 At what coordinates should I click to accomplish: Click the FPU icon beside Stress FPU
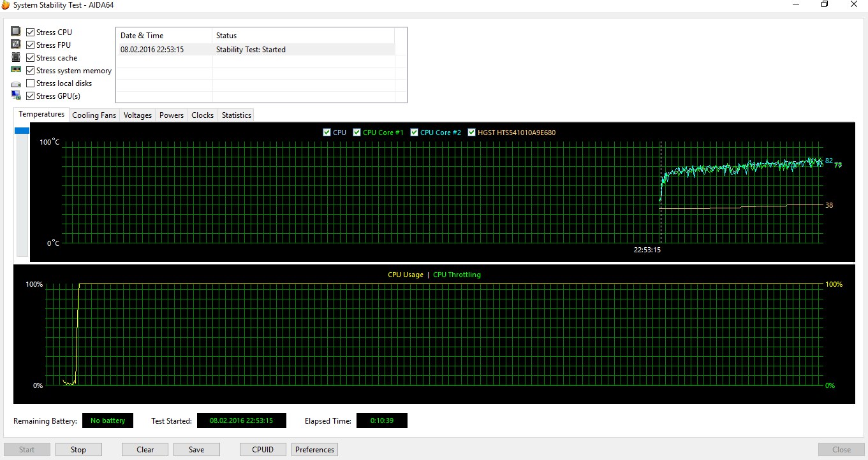(x=16, y=44)
